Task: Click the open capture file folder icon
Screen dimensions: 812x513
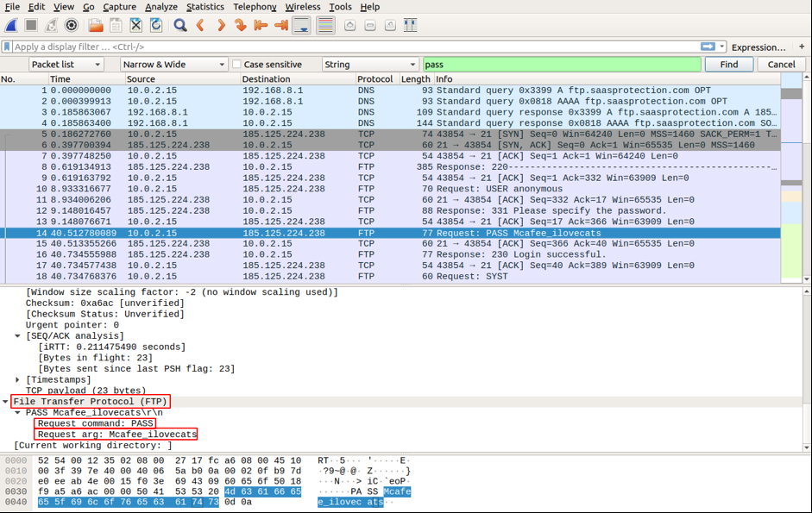Action: point(95,26)
